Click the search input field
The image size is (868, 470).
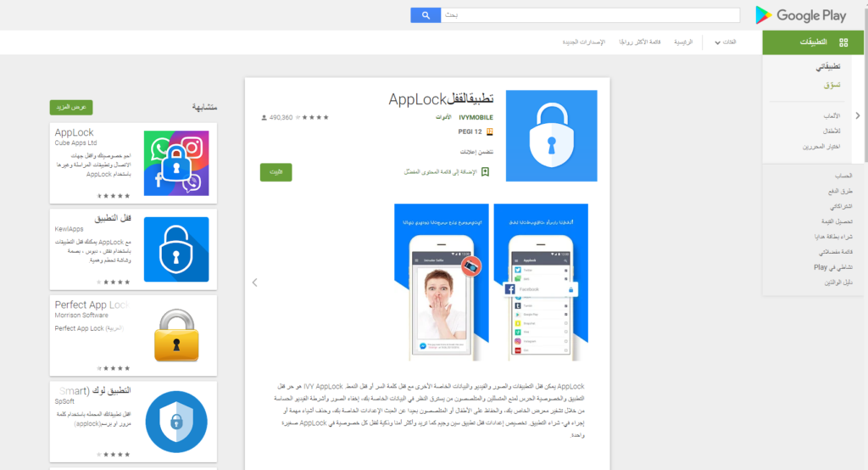click(590, 15)
